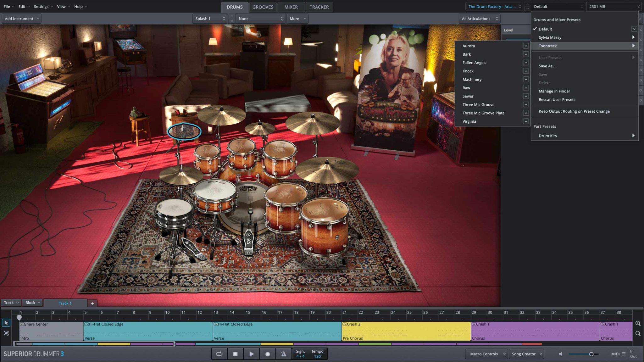Expand the All Articulations dropdown
Image resolution: width=644 pixels, height=362 pixels.
[480, 19]
